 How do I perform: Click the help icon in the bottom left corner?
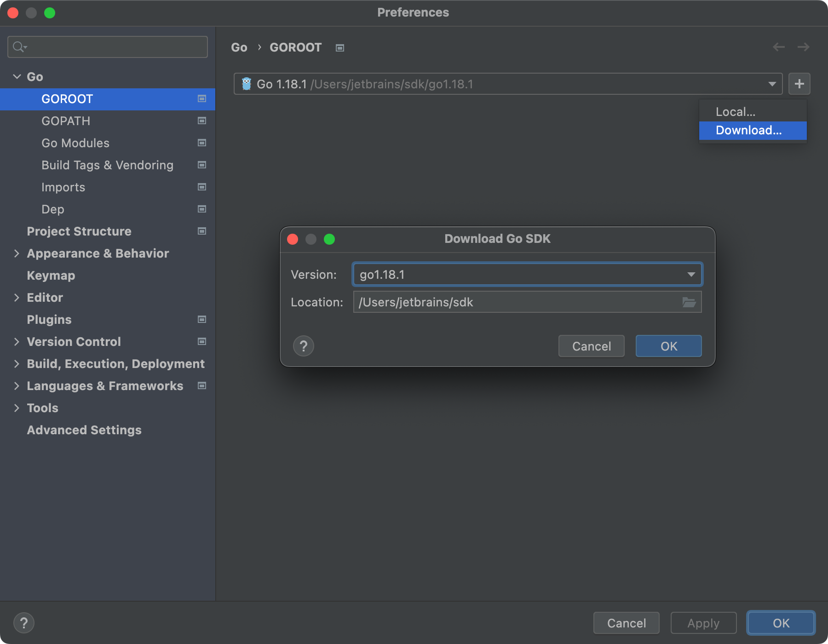(24, 623)
